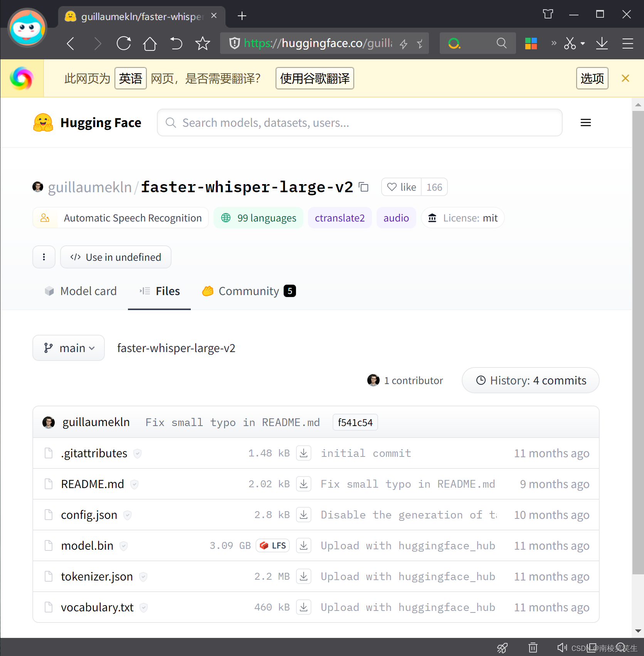Open the .gitattributes file

pos(94,453)
